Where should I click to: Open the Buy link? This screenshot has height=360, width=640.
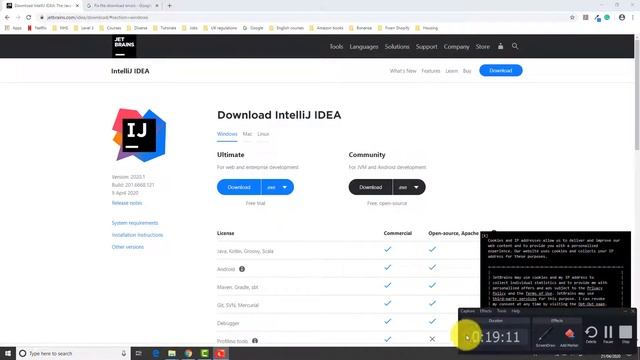click(x=467, y=71)
